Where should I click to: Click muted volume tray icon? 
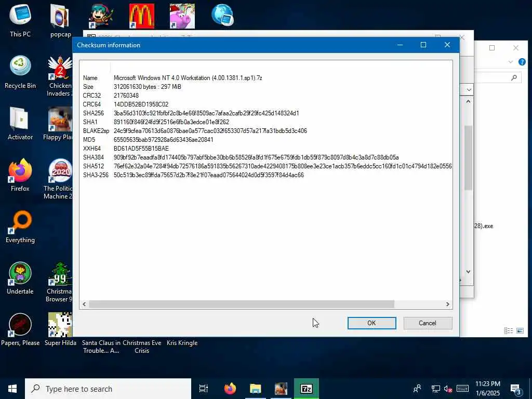(448, 389)
